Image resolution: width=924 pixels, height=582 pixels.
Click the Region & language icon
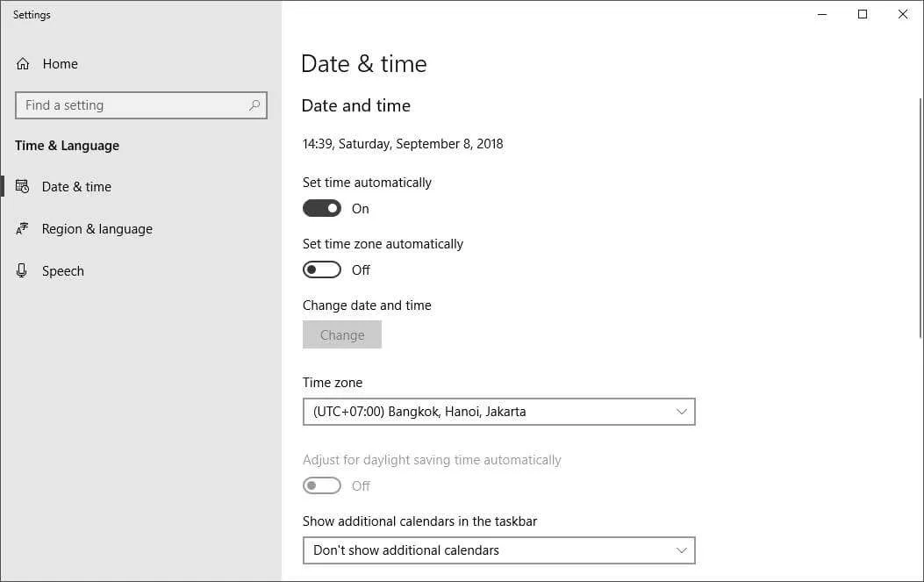[x=23, y=229]
